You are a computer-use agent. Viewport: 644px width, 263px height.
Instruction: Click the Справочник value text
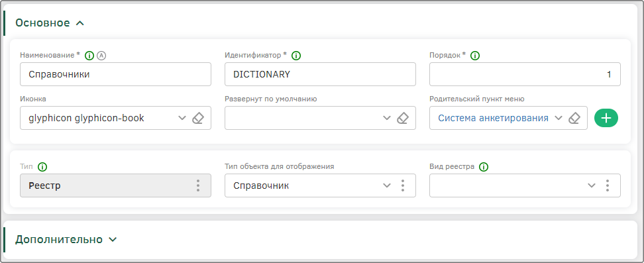261,185
